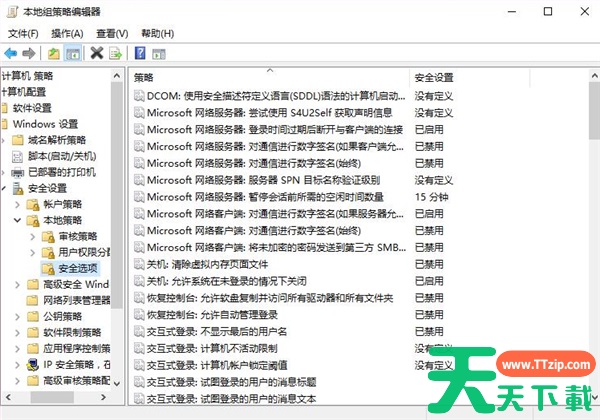Click the Export list toolbar icon
Image resolution: width=600 pixels, height=420 pixels.
click(115, 53)
